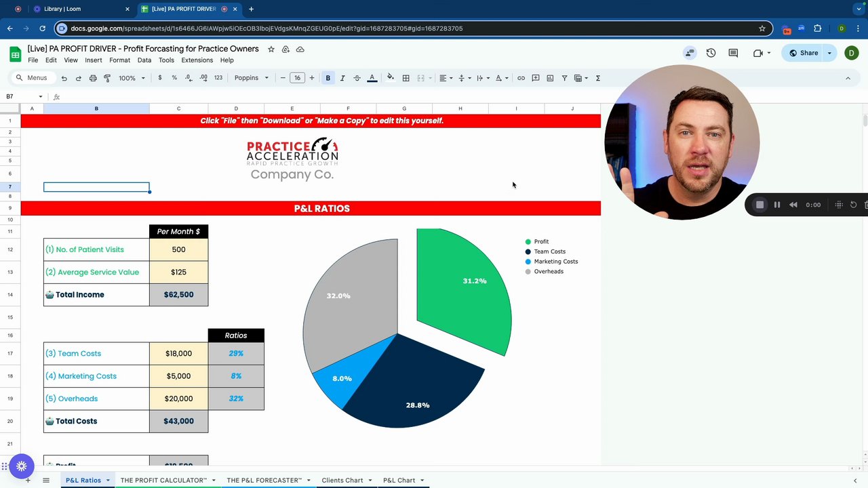Activate the paint format roller tool
This screenshot has width=868, height=488.
[107, 78]
